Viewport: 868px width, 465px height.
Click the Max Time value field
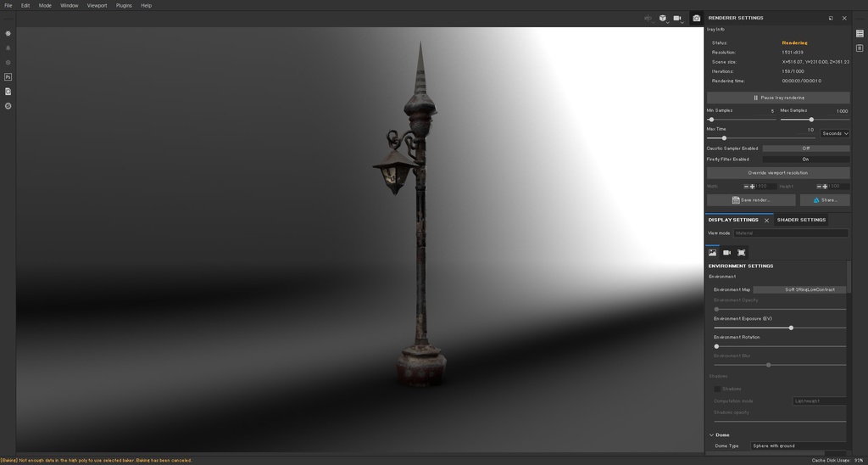click(805, 130)
